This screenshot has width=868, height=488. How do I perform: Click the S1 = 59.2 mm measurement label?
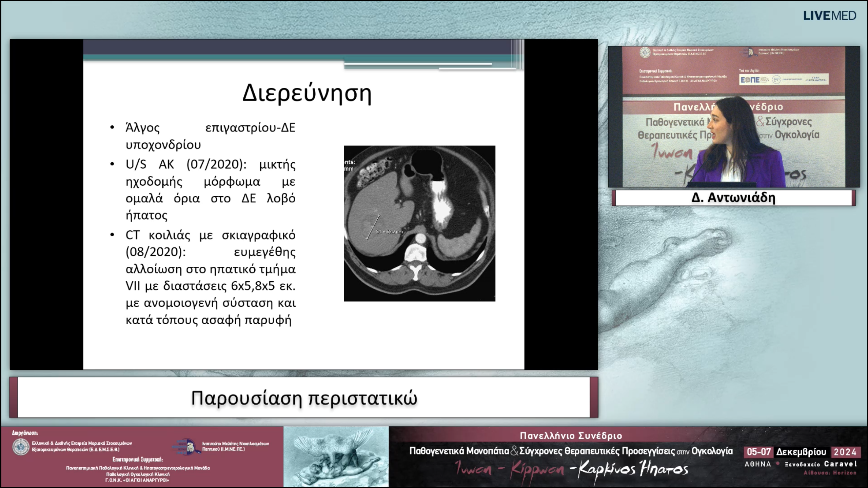tap(389, 232)
